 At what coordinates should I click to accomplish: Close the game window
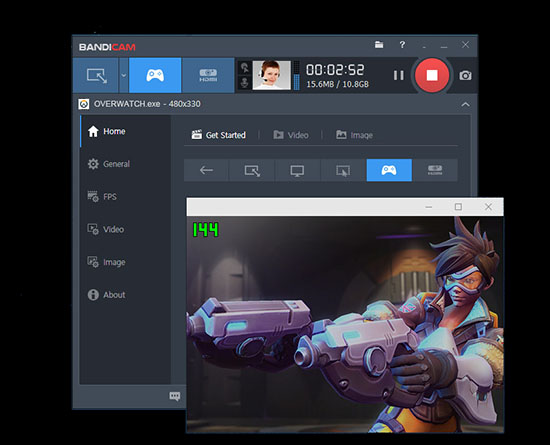pos(488,207)
